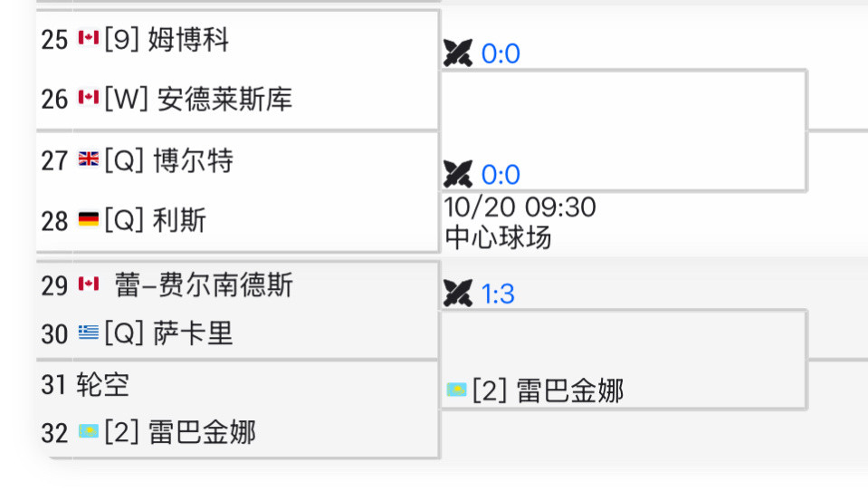The width and height of the screenshot is (868, 501).
Task: Click the UK flag beside 博尔特
Action: pos(88,160)
